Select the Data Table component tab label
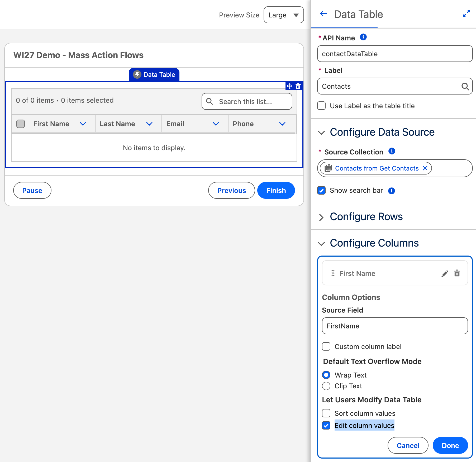The width and height of the screenshot is (476, 462). point(159,74)
